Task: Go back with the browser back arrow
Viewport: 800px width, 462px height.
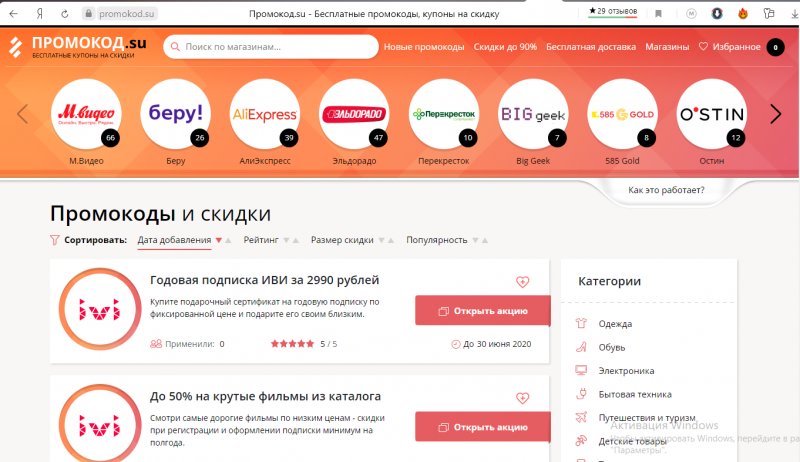Action: [14, 14]
